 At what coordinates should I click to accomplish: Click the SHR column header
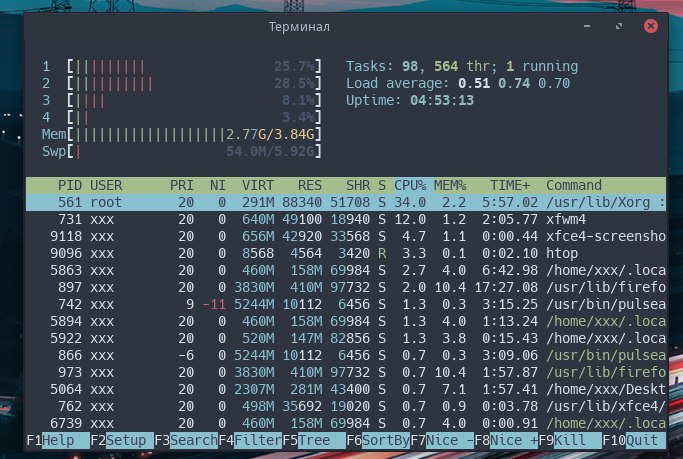[358, 186]
